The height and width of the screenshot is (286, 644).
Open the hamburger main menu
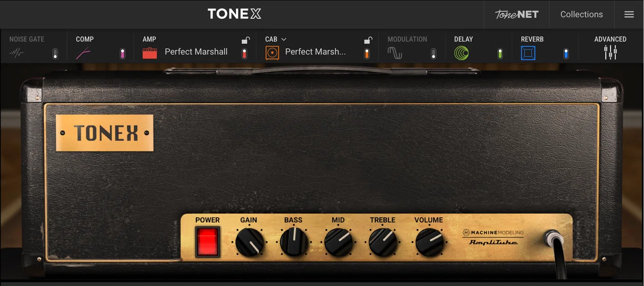coord(629,14)
